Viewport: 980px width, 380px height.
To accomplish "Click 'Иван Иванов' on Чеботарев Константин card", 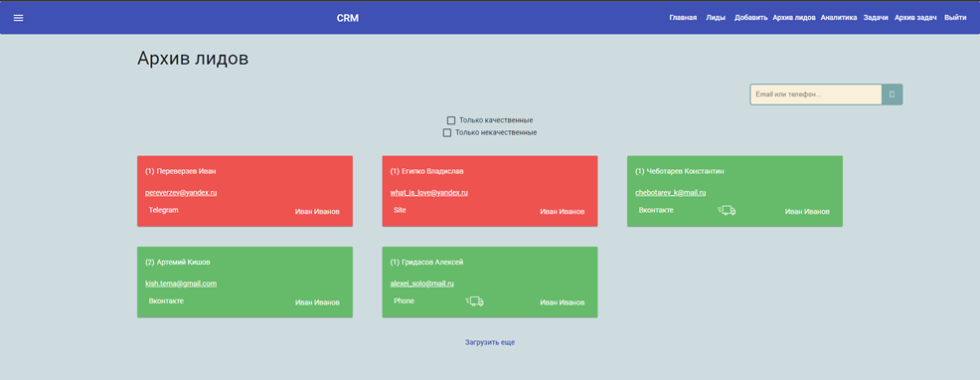I will click(x=807, y=212).
